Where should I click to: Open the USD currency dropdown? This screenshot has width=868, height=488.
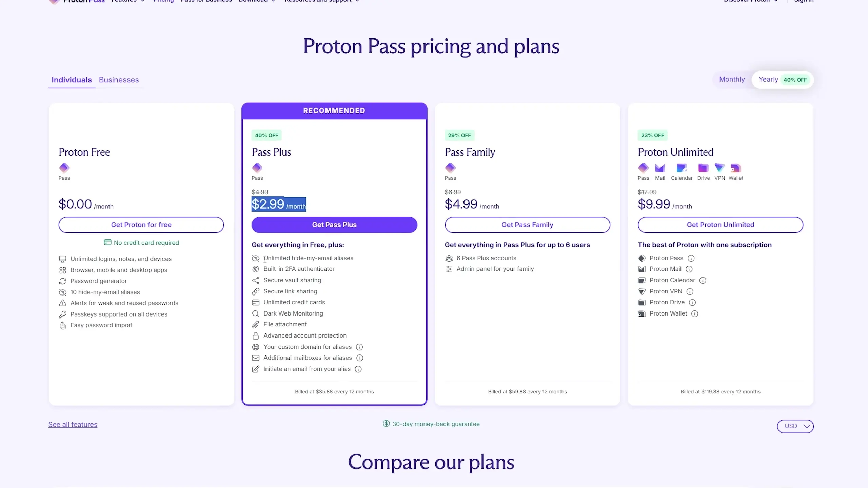click(x=795, y=426)
